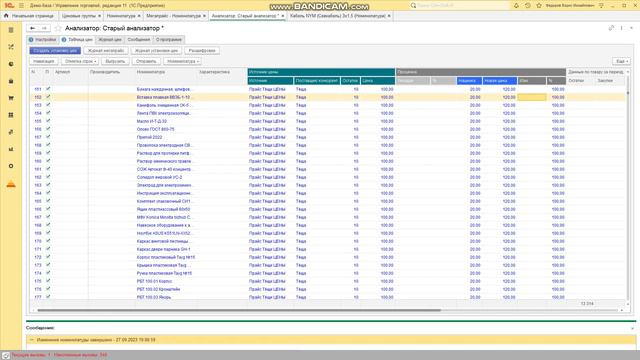Open item link 'Припой 2022'
This screenshot has width=640, height=360.
(x=149, y=137)
